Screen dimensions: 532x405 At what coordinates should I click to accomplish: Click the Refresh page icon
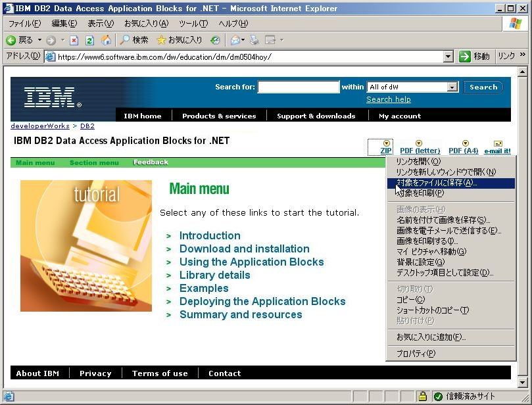pyautogui.click(x=89, y=40)
